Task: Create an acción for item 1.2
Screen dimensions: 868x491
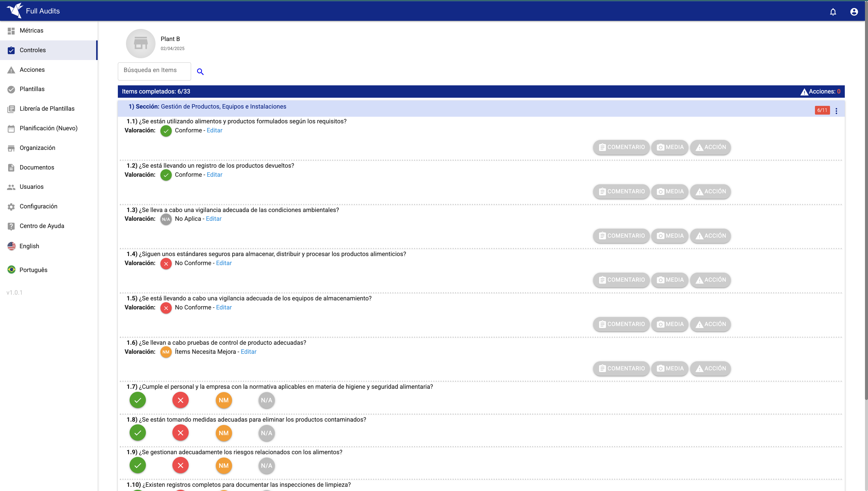Action: tap(710, 192)
